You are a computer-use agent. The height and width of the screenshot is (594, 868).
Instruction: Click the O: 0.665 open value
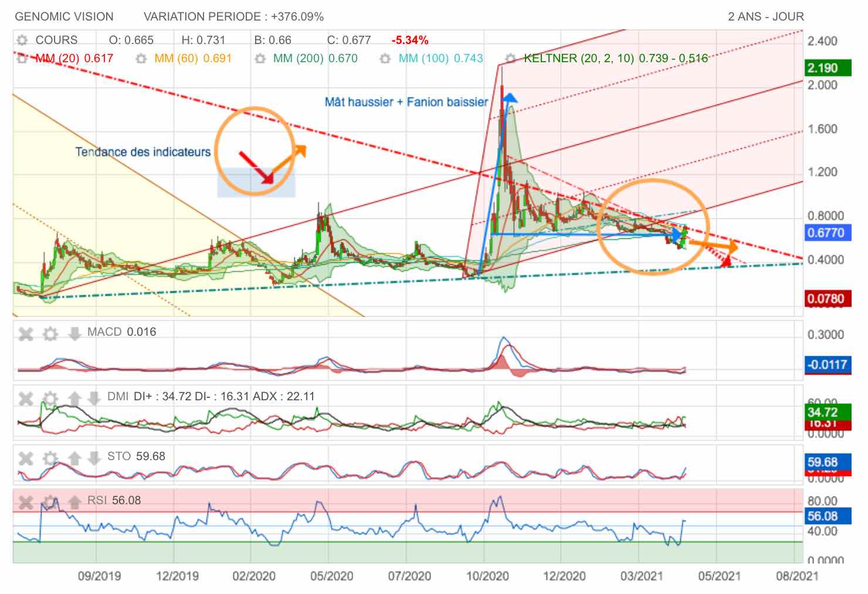pyautogui.click(x=131, y=40)
